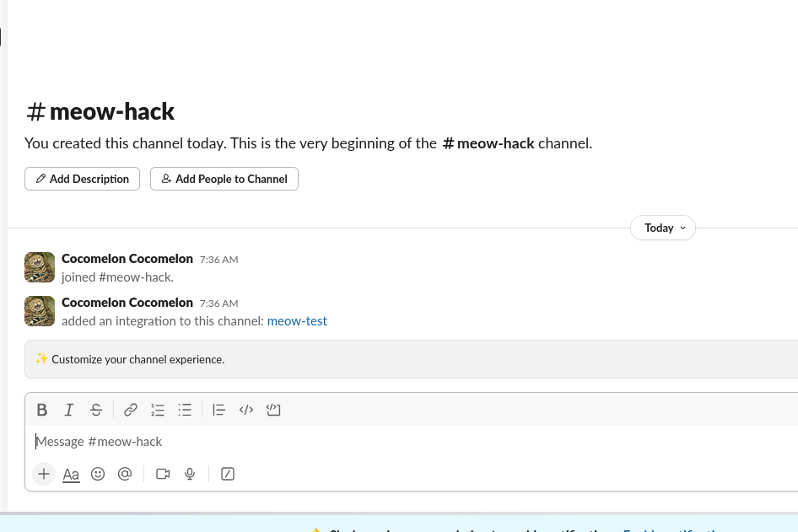This screenshot has width=798, height=532.
Task: Click the Add Description button
Action: [x=82, y=179]
